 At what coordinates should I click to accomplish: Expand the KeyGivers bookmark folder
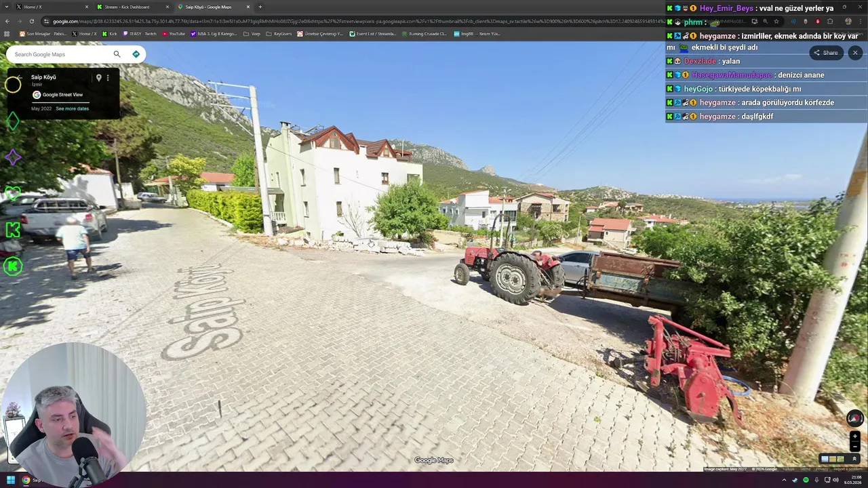point(279,33)
